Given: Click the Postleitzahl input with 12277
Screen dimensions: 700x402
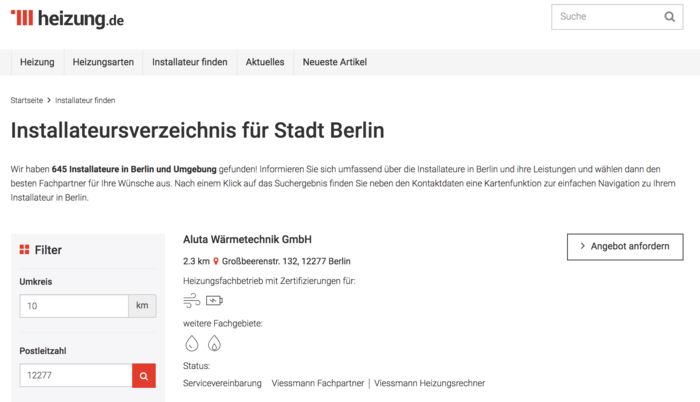Looking at the screenshot, I should click(76, 375).
